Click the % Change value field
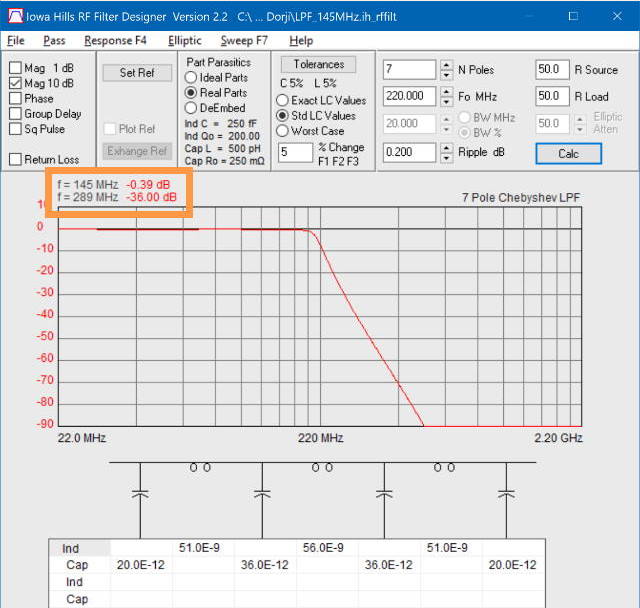 click(x=295, y=152)
